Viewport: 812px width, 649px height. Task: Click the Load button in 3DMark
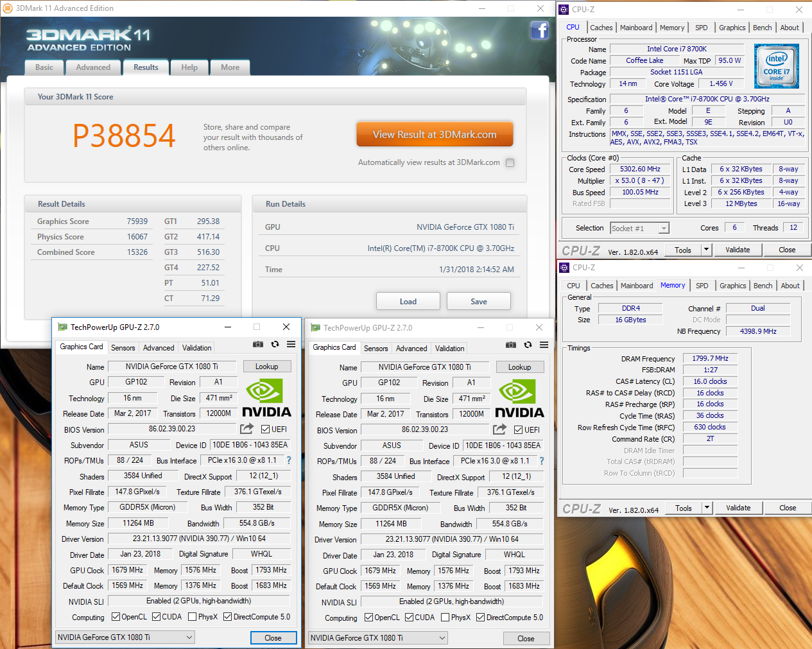(x=408, y=301)
